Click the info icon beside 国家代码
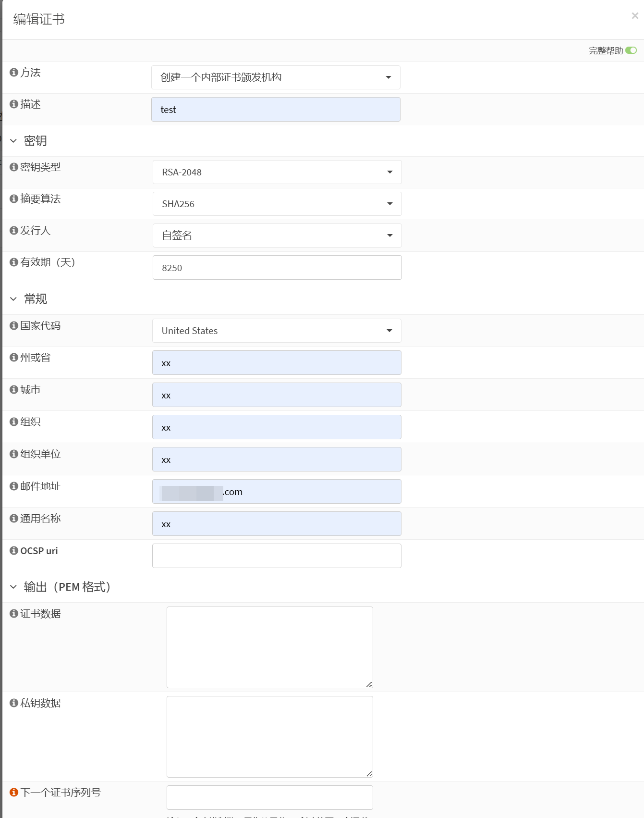 [14, 325]
